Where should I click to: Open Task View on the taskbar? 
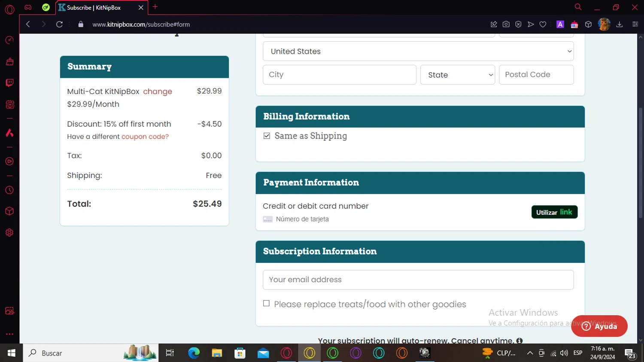click(x=170, y=353)
